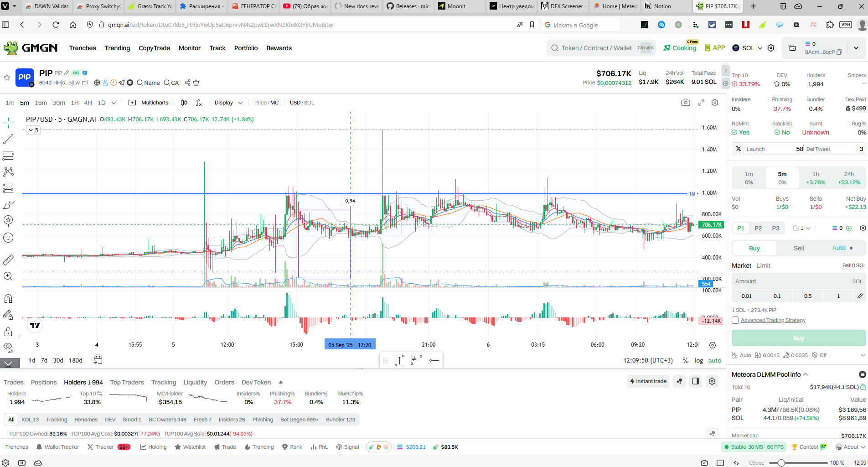Change the candle chart type
The image size is (868, 467).
tap(184, 103)
